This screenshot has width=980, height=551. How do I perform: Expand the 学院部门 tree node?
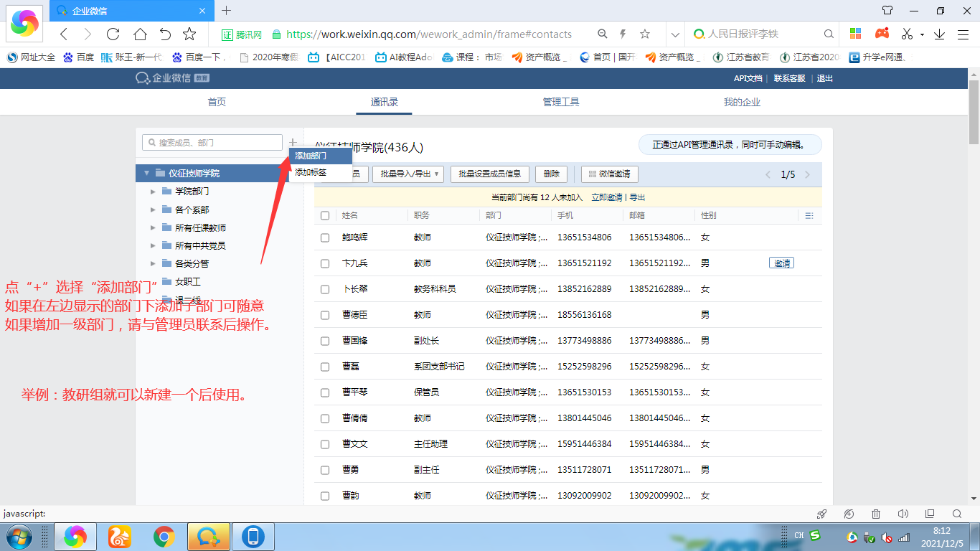click(x=153, y=192)
